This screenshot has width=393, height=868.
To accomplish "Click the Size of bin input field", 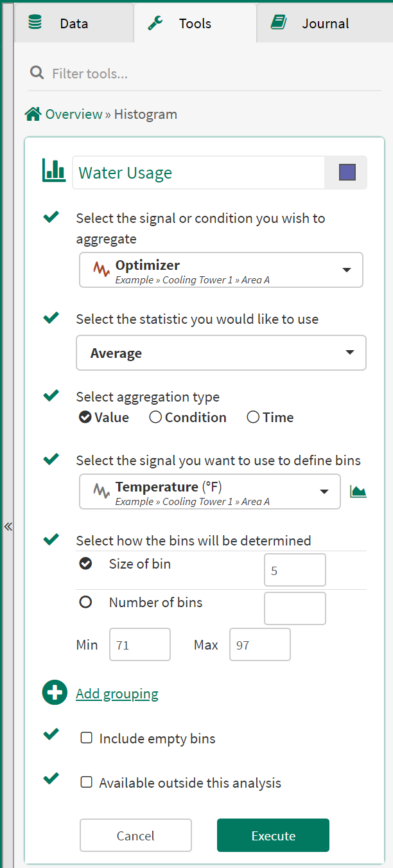I will [x=295, y=570].
